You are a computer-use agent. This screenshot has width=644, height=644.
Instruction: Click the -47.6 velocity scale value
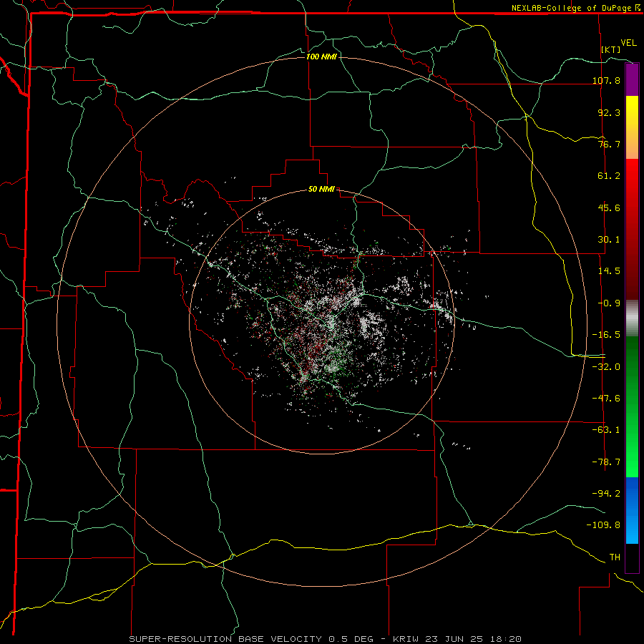(x=606, y=399)
